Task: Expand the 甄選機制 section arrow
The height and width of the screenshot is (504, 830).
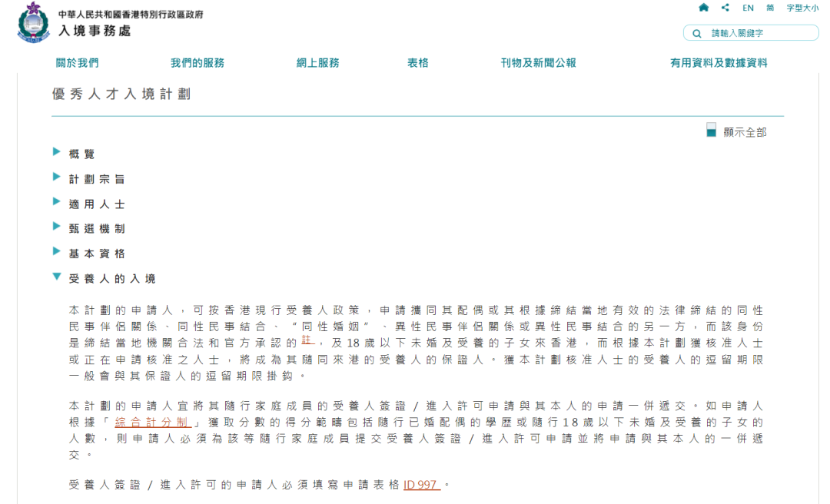Action: (x=57, y=227)
